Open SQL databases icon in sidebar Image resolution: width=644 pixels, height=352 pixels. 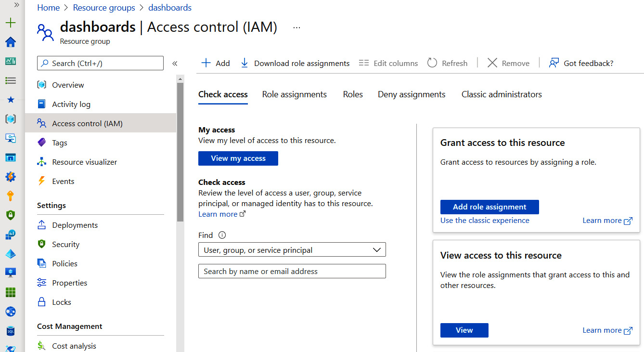tap(11, 331)
